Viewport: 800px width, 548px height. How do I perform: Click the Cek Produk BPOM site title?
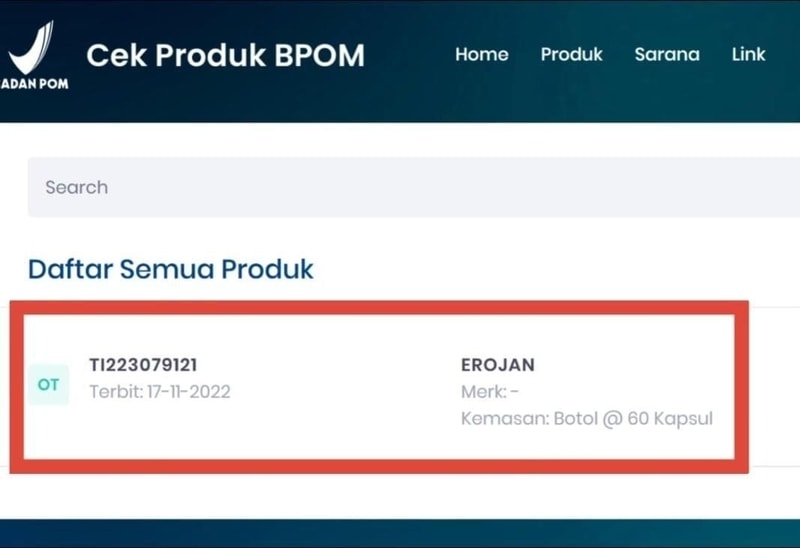click(226, 55)
